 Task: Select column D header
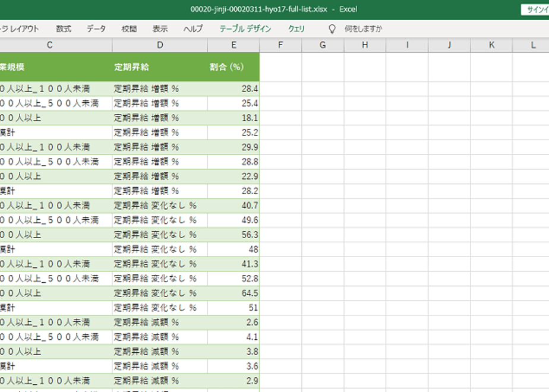click(160, 45)
